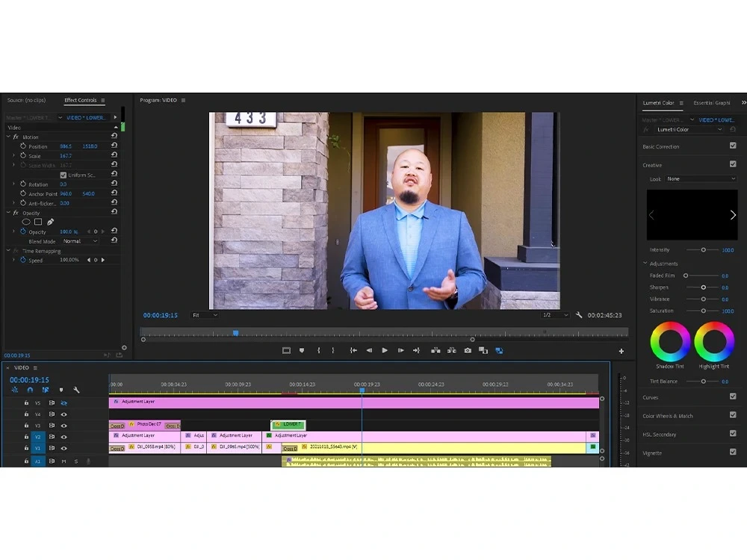Collapse Time Remapping group
Image resolution: width=747 pixels, height=560 pixels.
coord(8,250)
